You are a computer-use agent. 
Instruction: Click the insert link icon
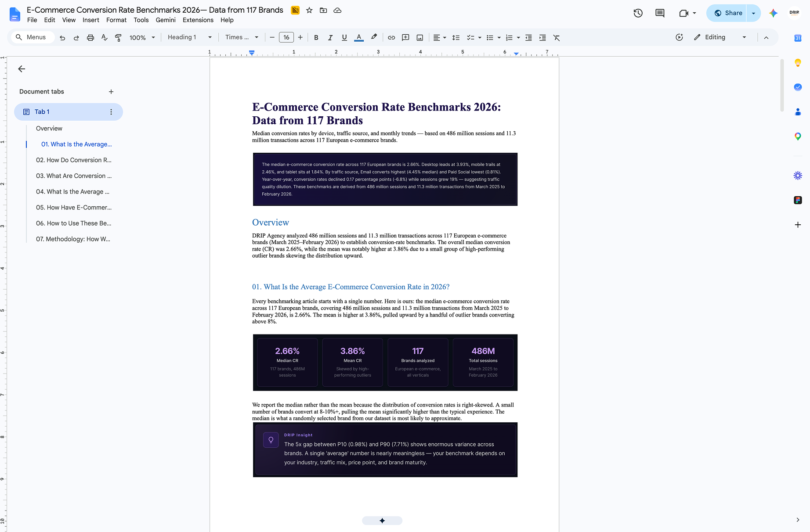tap(391, 38)
